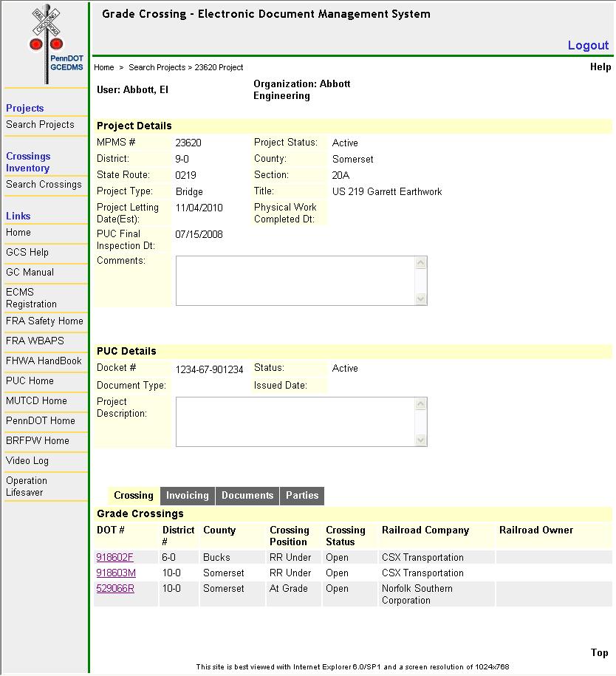Click inside the Project Description text area
The height and width of the screenshot is (676, 616).
[295, 422]
